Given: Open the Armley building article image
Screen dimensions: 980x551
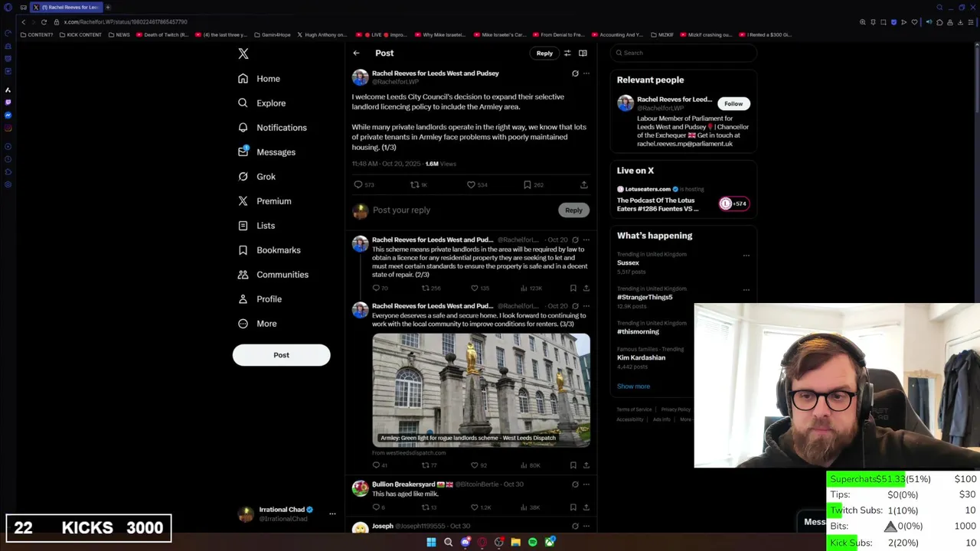Looking at the screenshot, I should pos(481,390).
